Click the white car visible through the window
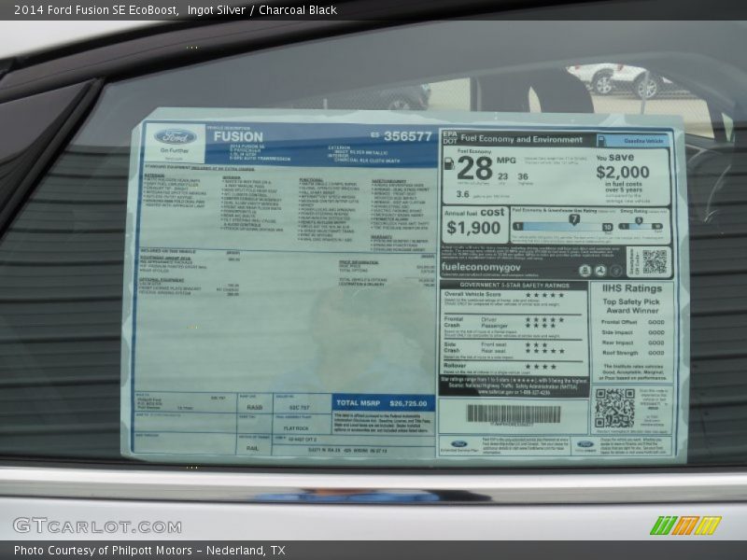 (x=614, y=80)
